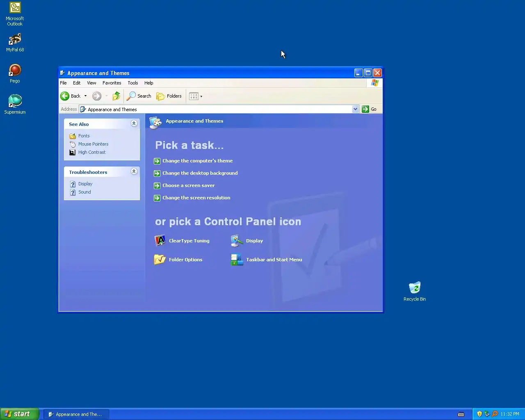Open Folder Options icon

point(178,260)
